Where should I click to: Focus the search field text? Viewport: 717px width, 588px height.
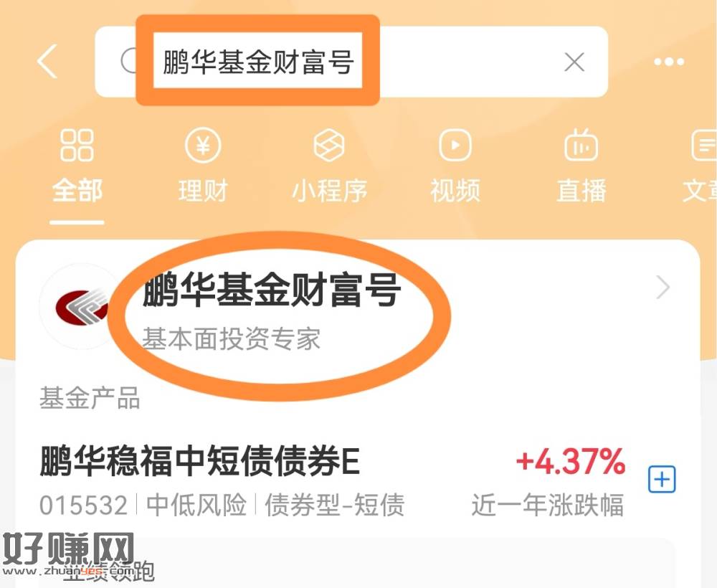tap(258, 62)
